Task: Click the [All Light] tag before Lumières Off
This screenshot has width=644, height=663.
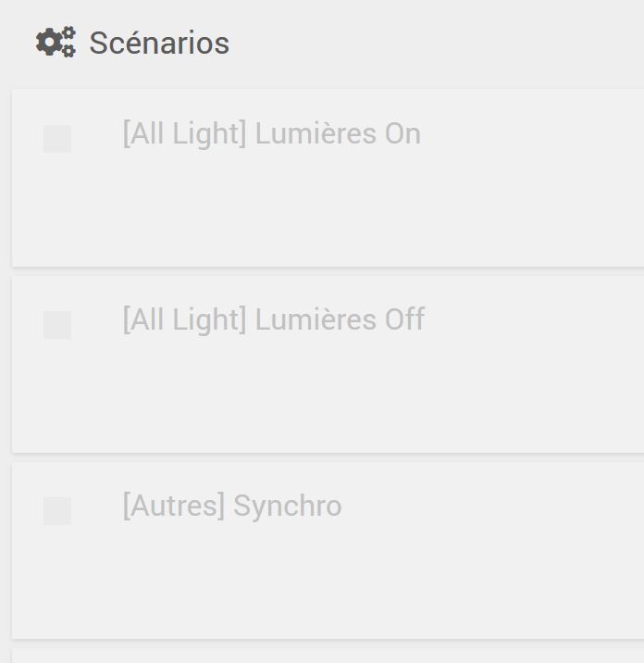Action: click(185, 320)
